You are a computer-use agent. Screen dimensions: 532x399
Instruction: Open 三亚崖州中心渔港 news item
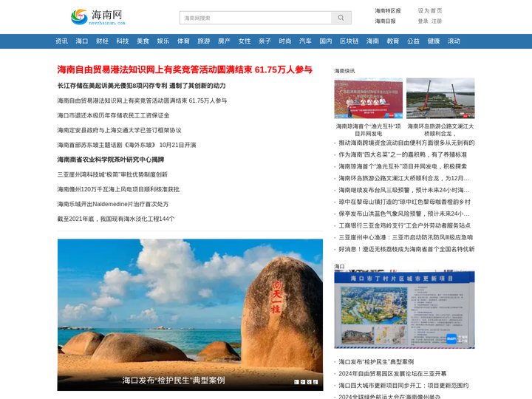(406, 237)
